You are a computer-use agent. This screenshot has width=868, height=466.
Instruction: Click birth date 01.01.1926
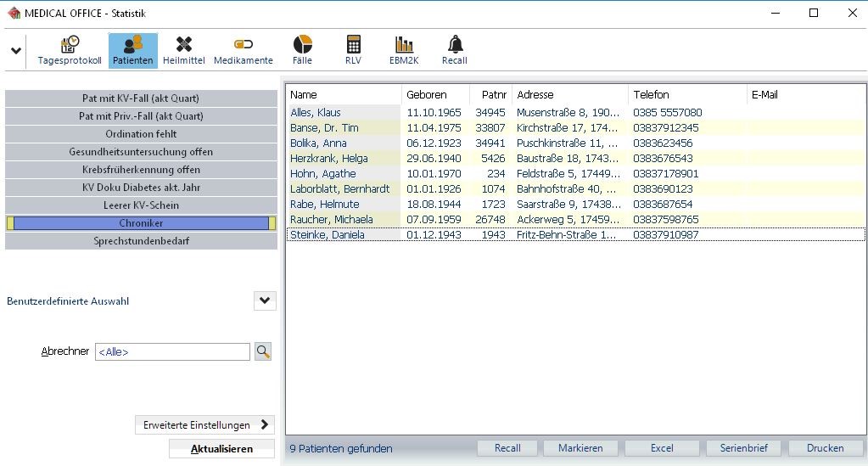(x=434, y=189)
